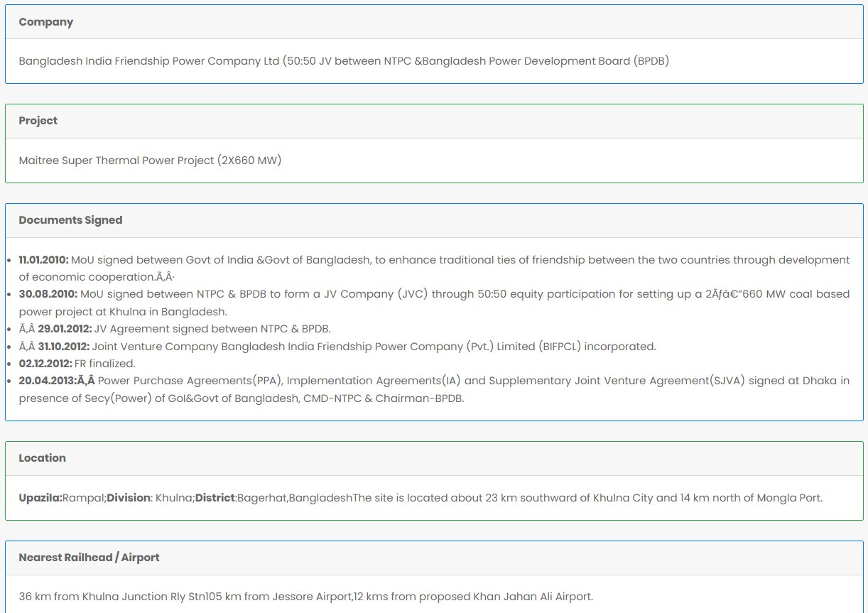
Task: Select Maitree Super Thermal Power Project text
Action: [x=150, y=161]
